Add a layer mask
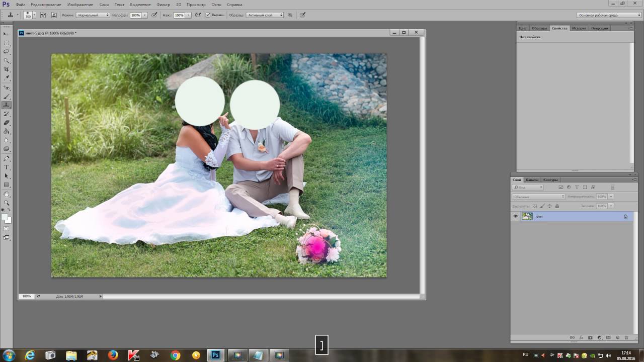Viewport: 644px width, 362px height. (590, 337)
